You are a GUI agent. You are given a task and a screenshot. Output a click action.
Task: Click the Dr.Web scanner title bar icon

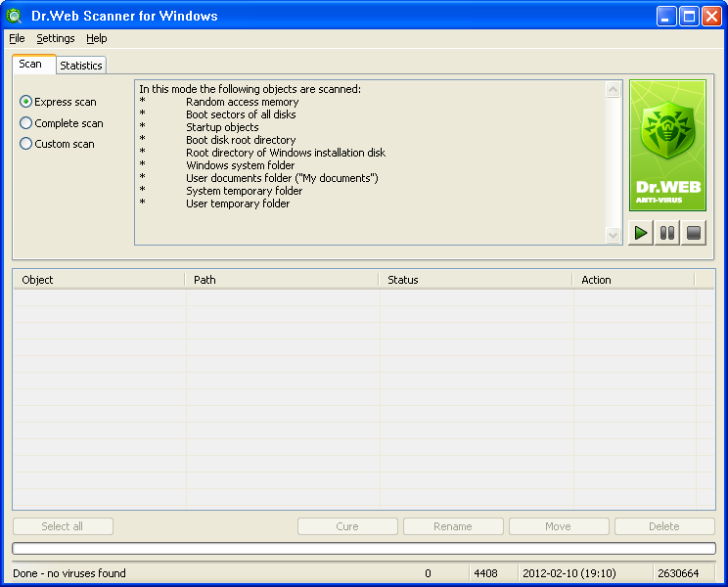click(15, 16)
